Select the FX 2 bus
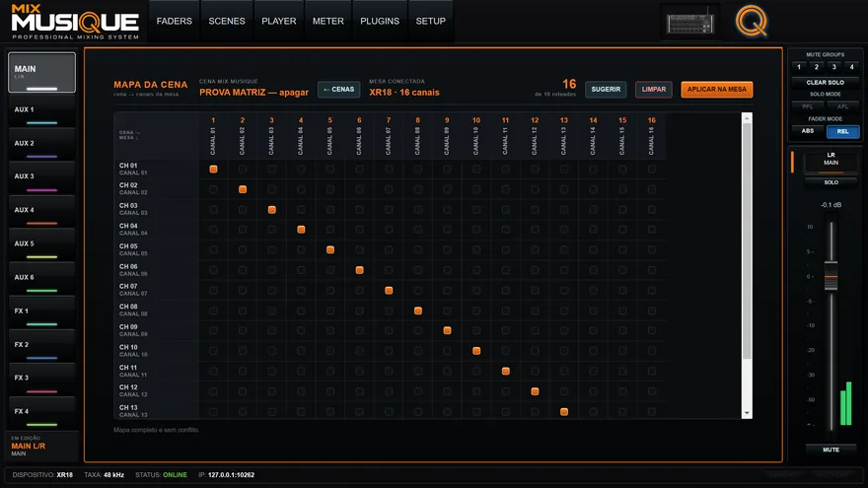 point(41,346)
